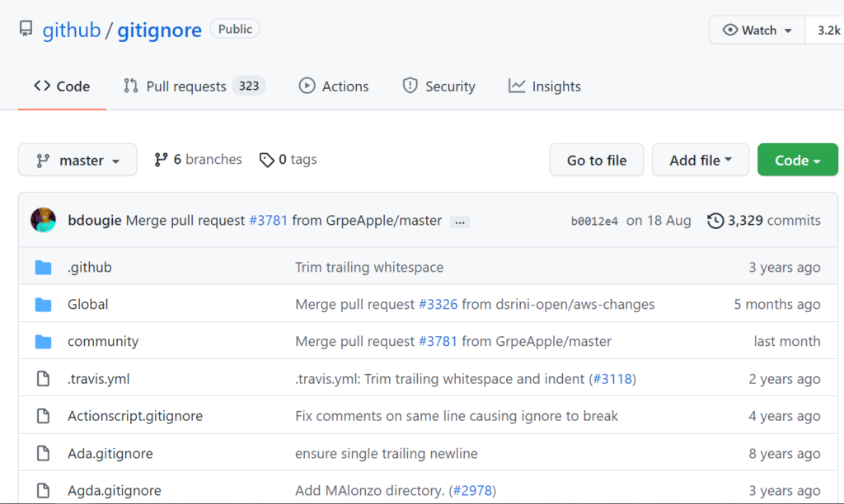This screenshot has height=504, width=844.
Task: Click the Watch button
Action: click(757, 30)
